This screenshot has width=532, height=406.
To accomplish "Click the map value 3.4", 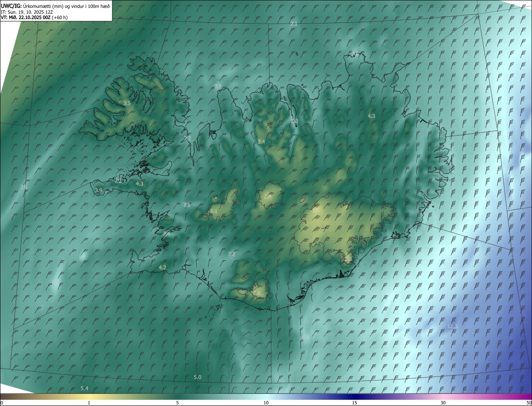I will [261, 142].
